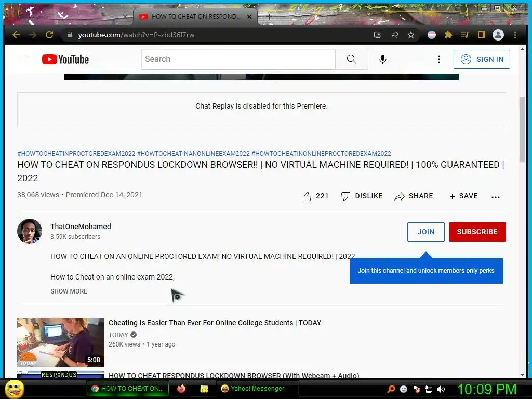Click the 10:09 PM clock
This screenshot has height=399, width=532.
[487, 389]
